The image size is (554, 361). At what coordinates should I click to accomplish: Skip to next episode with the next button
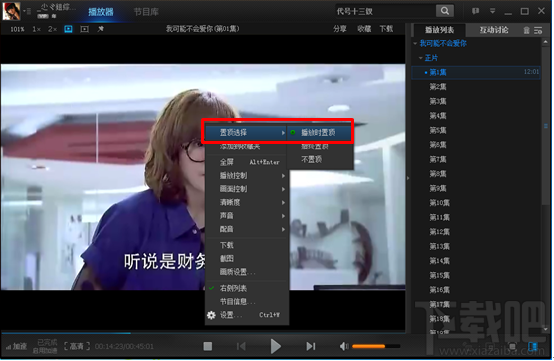tap(311, 346)
